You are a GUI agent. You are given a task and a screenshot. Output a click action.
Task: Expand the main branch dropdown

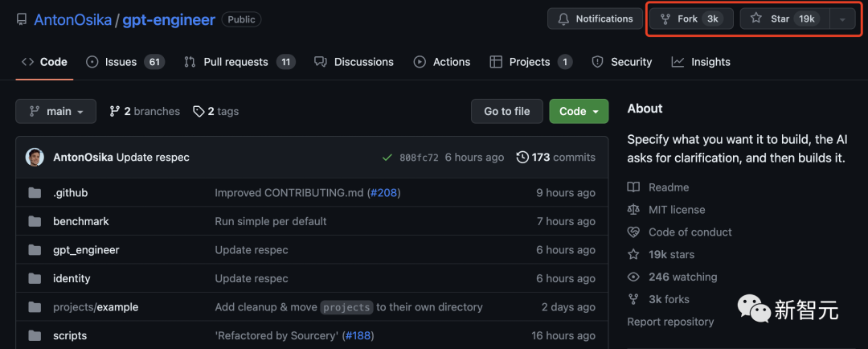[55, 111]
